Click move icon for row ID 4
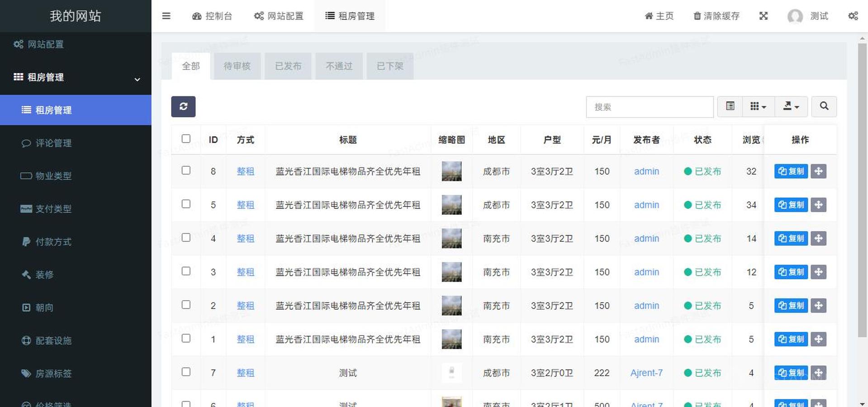Image resolution: width=868 pixels, height=407 pixels. point(818,238)
